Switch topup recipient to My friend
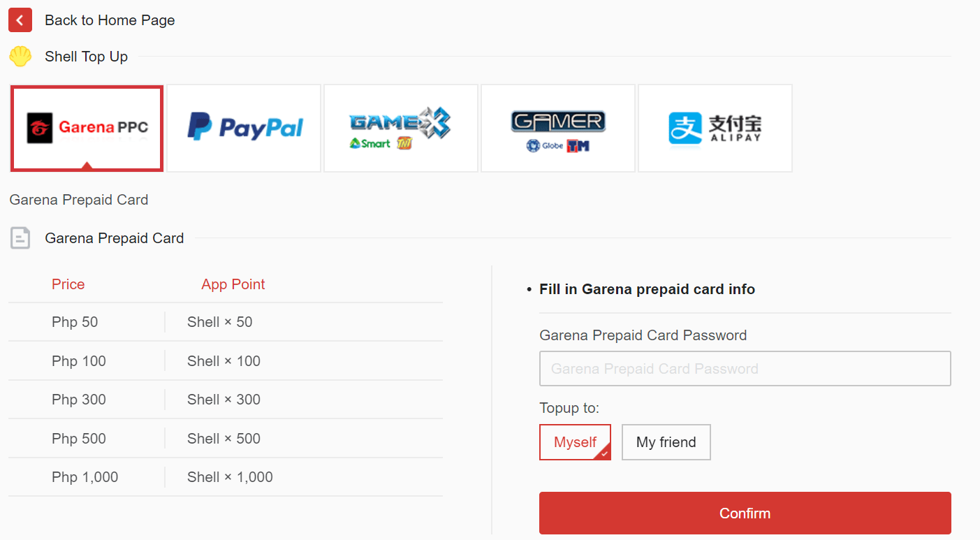 [x=666, y=442]
